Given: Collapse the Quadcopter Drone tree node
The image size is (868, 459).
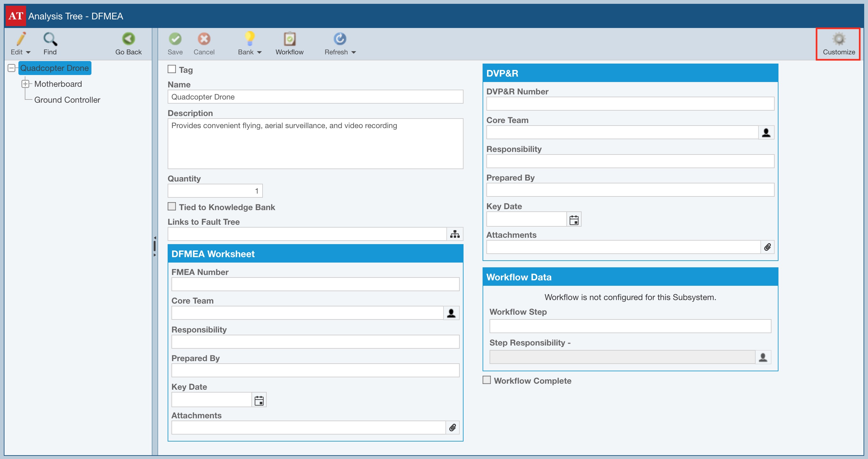Looking at the screenshot, I should coord(11,68).
